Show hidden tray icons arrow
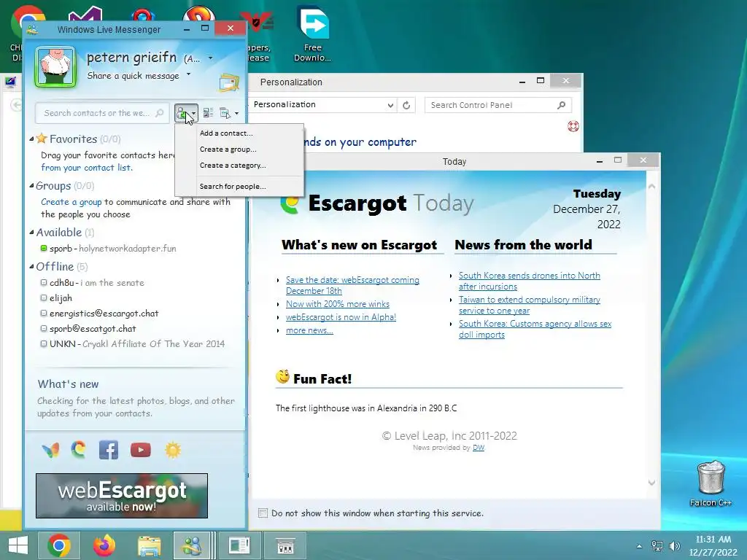The image size is (747, 560). [639, 546]
